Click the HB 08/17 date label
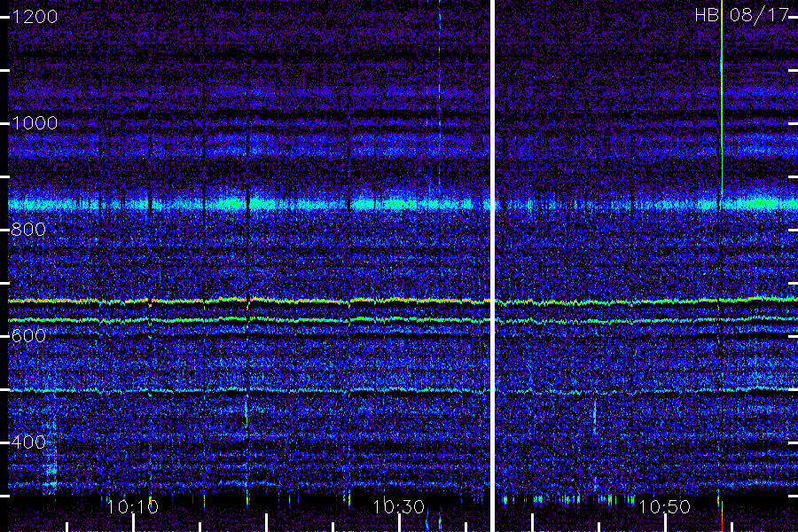Screen dimensions: 798x532 pyautogui.click(x=741, y=15)
